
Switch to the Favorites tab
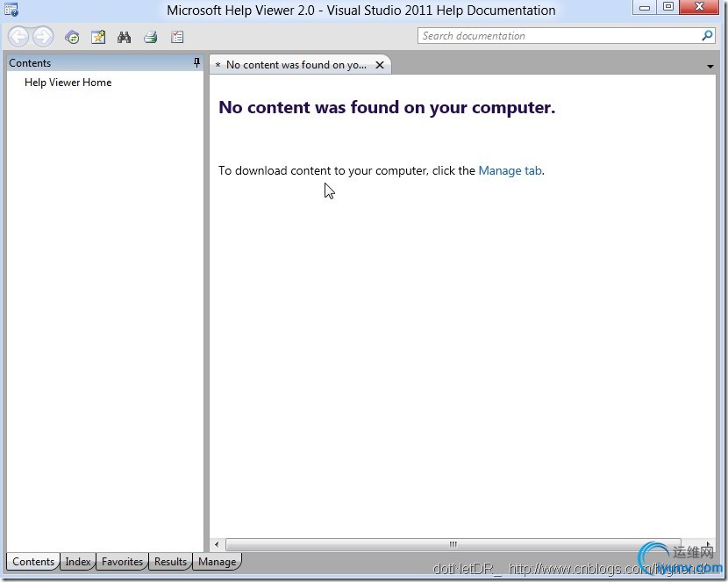(122, 562)
